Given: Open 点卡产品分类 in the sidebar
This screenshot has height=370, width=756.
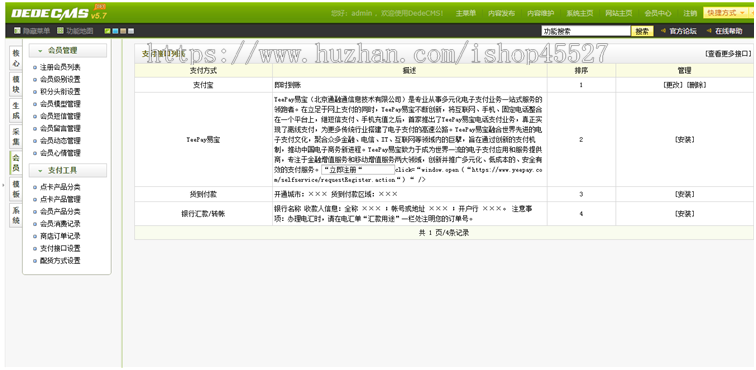Looking at the screenshot, I should pyautogui.click(x=60, y=187).
